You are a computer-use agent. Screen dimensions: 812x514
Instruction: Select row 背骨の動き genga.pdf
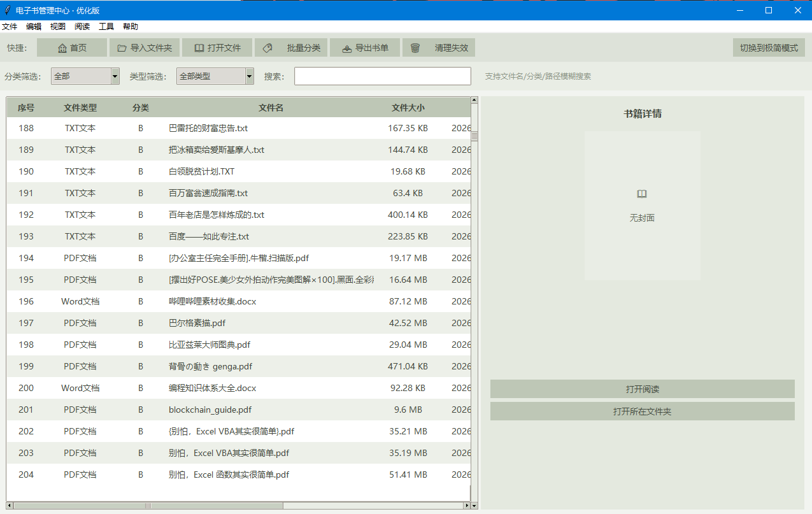coord(239,366)
